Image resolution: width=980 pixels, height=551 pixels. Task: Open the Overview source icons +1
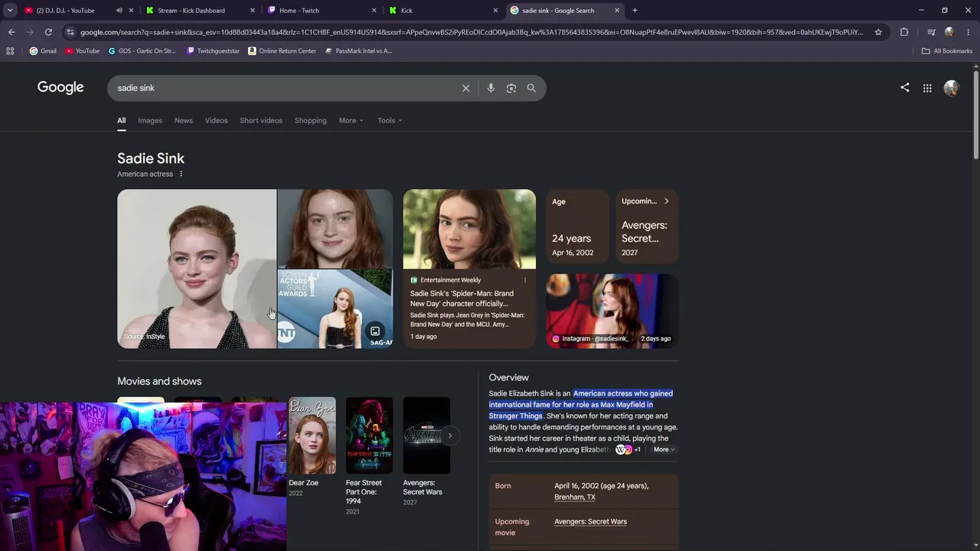pyautogui.click(x=628, y=449)
